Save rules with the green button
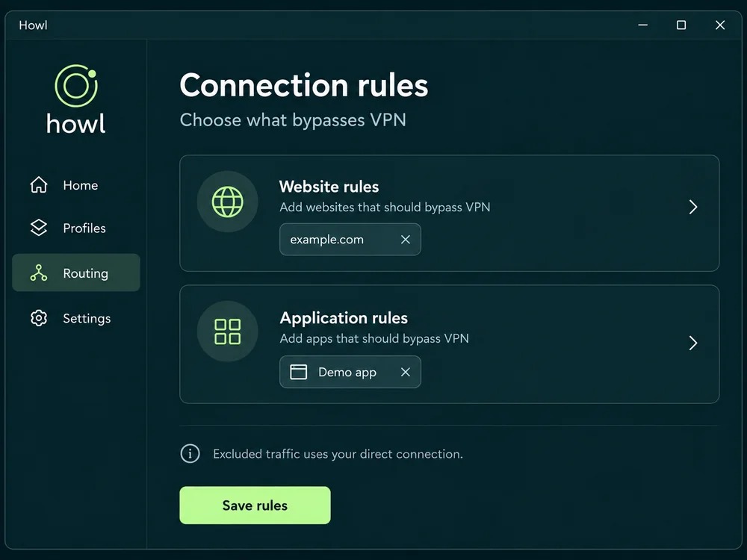This screenshot has width=747, height=560. coord(255,505)
